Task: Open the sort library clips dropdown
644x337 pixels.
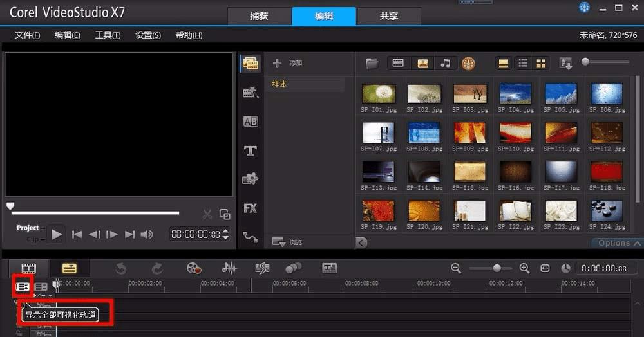Action: 565,63
